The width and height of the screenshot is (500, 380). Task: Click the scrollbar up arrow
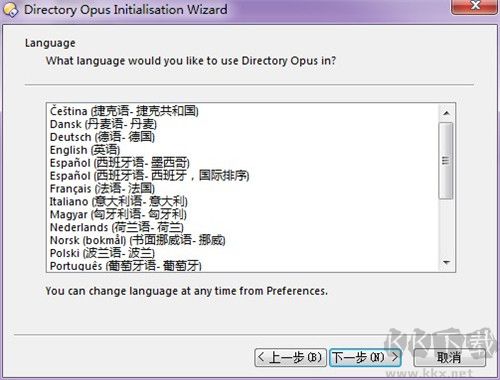pos(446,113)
